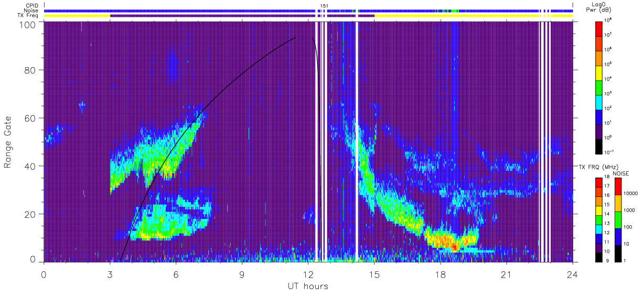This screenshot has width=644, height=297.
Task: Click the UT hours axis tick label '18'
Action: (x=441, y=275)
